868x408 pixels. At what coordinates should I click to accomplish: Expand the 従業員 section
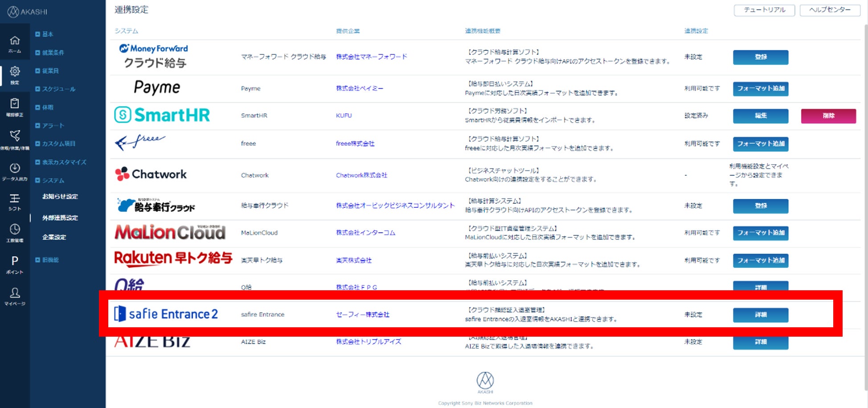(x=47, y=71)
